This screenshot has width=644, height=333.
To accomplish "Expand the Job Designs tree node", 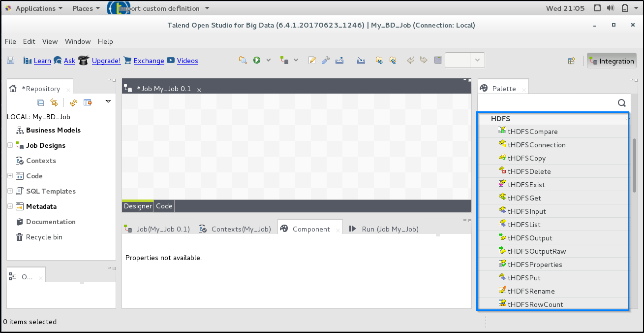I will tap(10, 145).
